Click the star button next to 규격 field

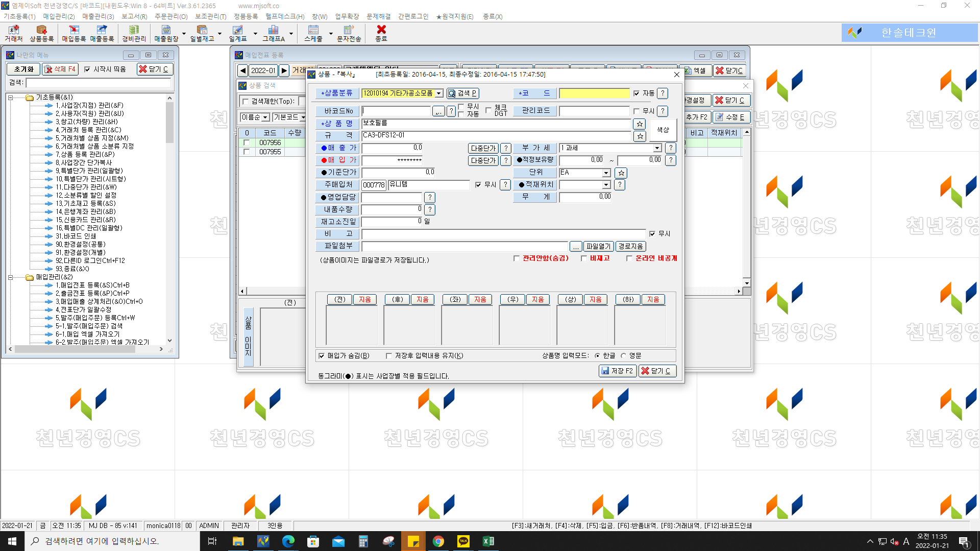click(x=640, y=136)
